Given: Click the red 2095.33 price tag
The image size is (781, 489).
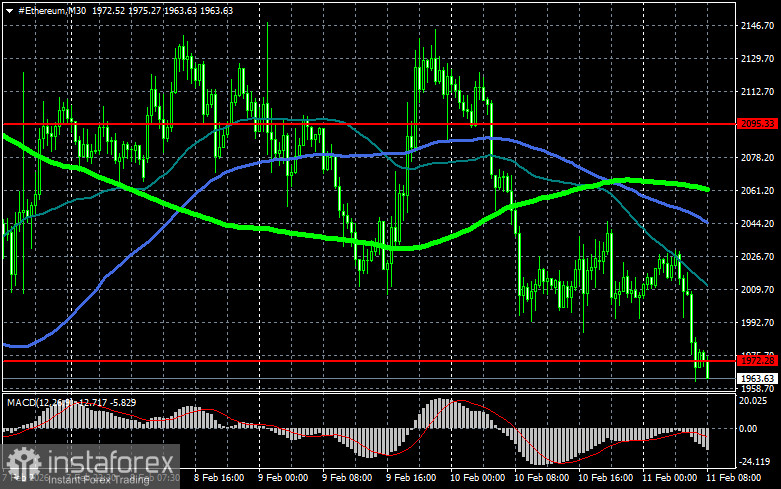Looking at the screenshot, I should [757, 124].
